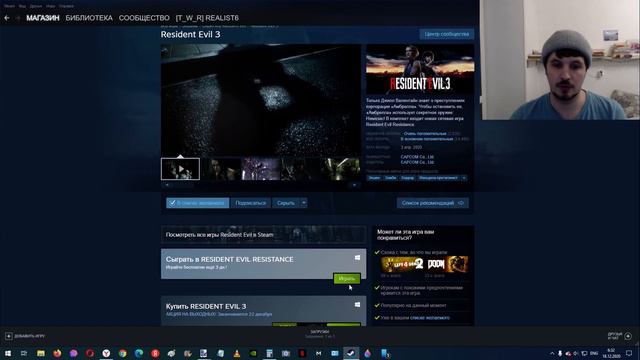Switch the ENG input language
Viewport: 640px width, 360px height.
click(x=594, y=353)
